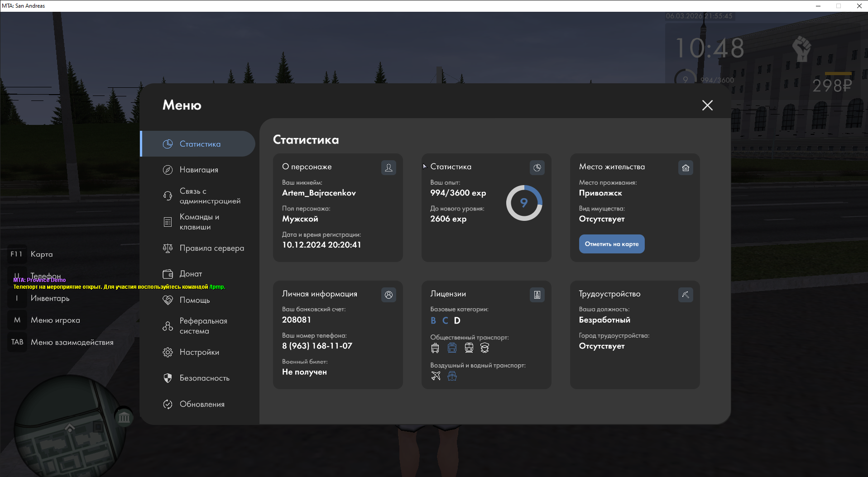Click the level 9 progress ring in Статистика card

524,203
